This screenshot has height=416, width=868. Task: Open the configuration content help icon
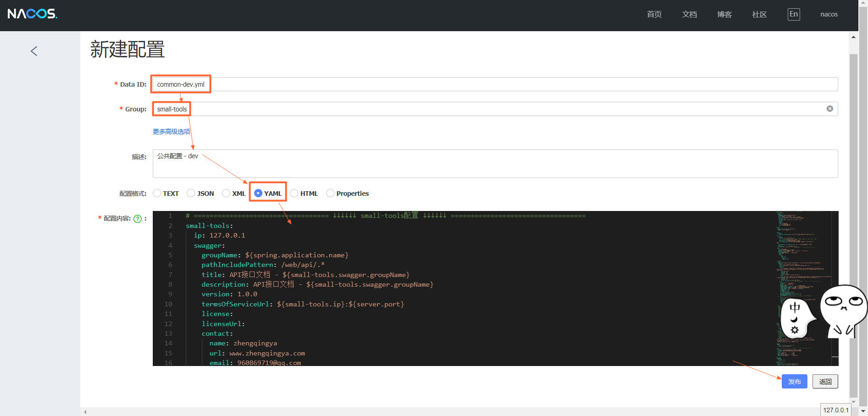[138, 219]
